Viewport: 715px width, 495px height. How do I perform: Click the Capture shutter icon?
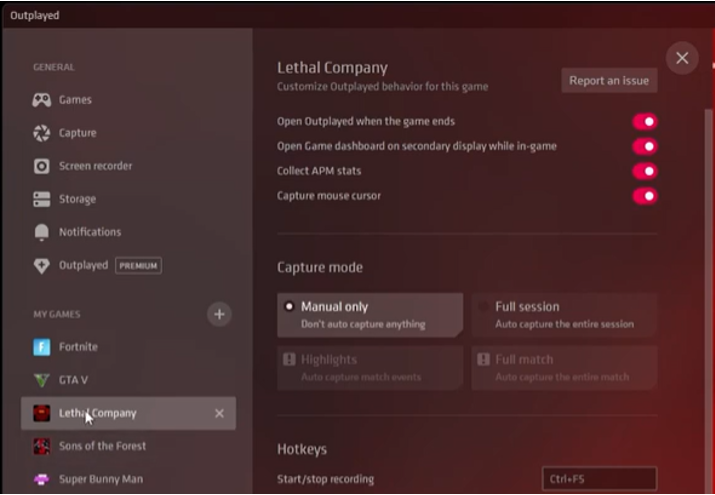[x=41, y=133]
